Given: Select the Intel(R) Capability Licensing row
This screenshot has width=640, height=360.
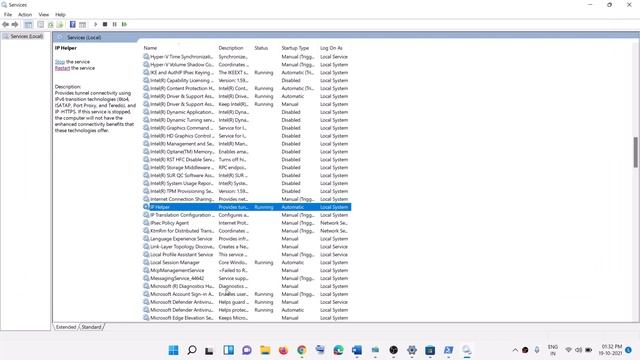Looking at the screenshot, I should click(x=247, y=80).
